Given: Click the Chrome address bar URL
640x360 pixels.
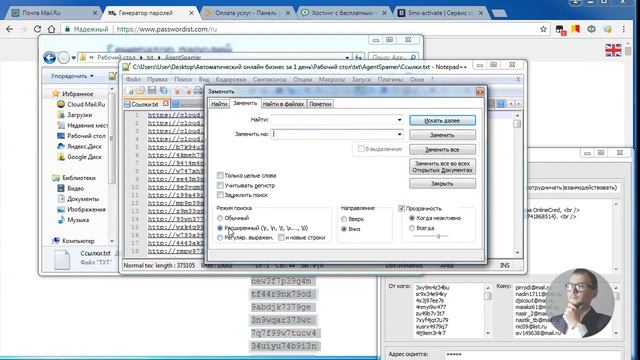Looking at the screenshot, I should point(167,29).
